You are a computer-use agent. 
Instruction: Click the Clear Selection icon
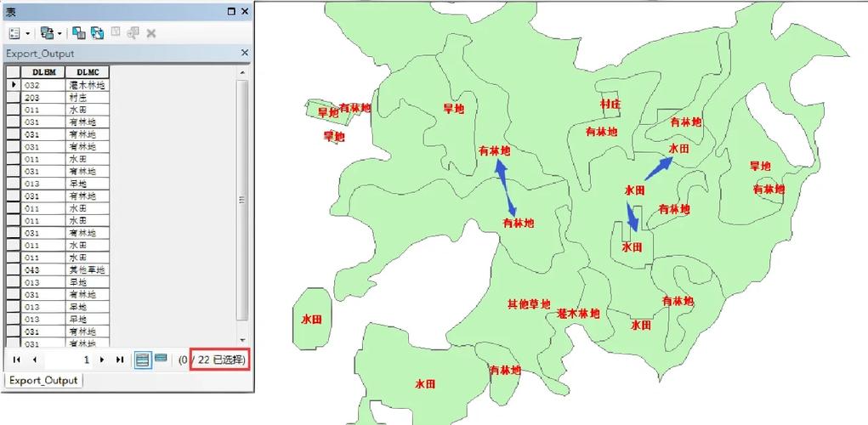click(116, 32)
